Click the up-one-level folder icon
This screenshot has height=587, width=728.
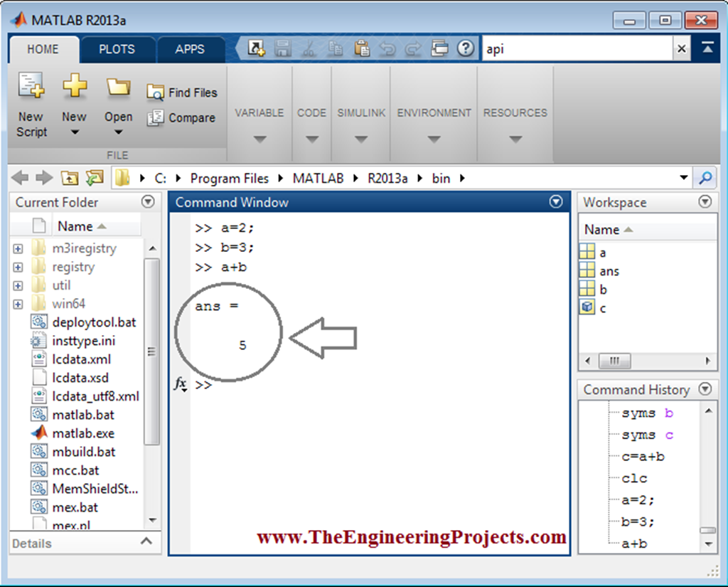70,178
